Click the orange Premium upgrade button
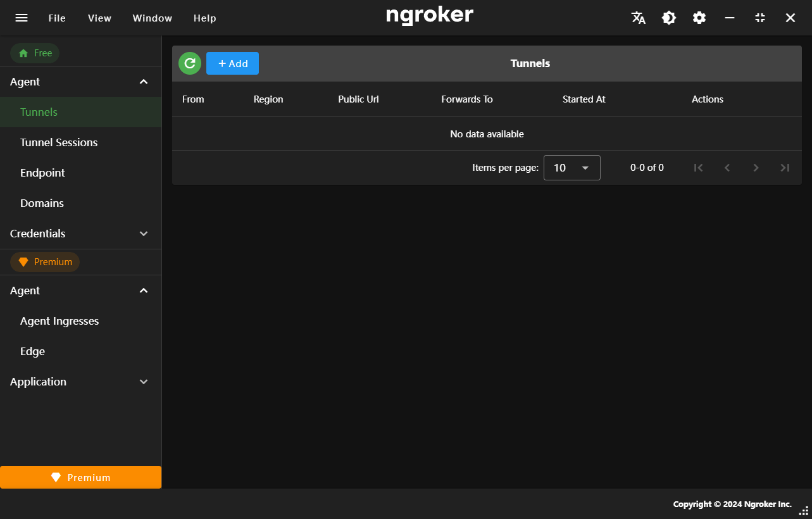 click(81, 477)
